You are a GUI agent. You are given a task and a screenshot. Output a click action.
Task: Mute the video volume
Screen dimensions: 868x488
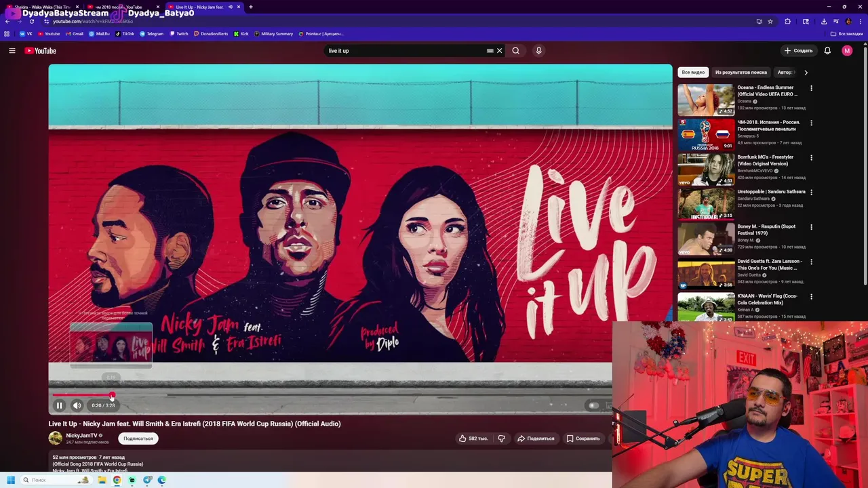[77, 405]
